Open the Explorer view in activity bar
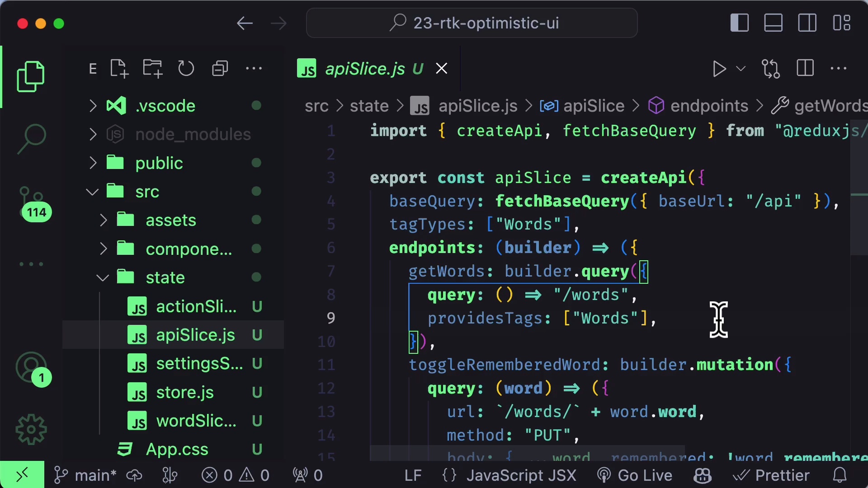 click(31, 76)
